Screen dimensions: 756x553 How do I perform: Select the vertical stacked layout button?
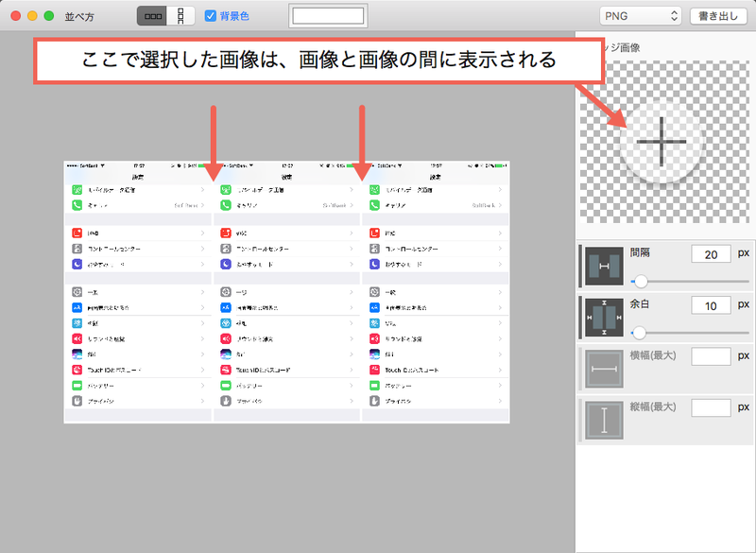tap(180, 16)
